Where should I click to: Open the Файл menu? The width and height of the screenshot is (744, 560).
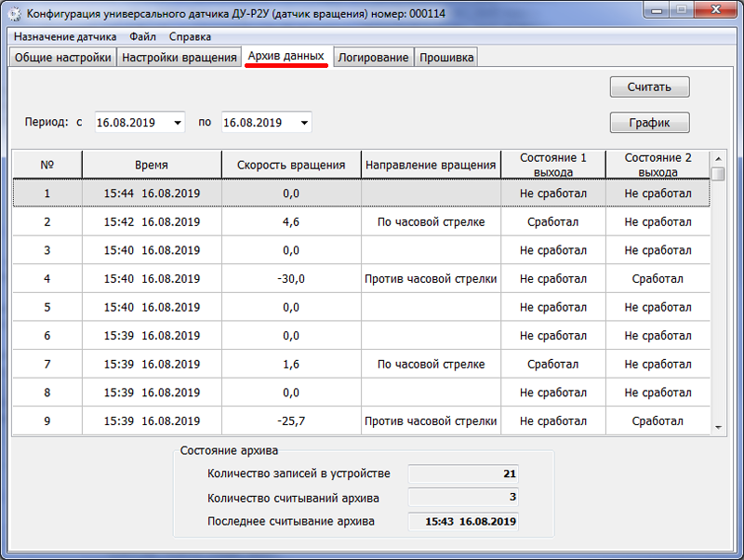pos(142,36)
